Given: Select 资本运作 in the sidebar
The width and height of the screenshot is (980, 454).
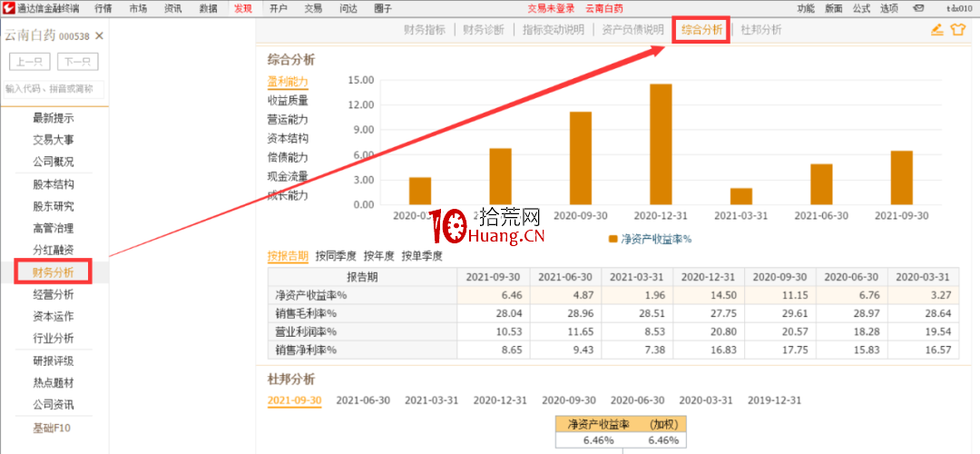Looking at the screenshot, I should pos(54,316).
